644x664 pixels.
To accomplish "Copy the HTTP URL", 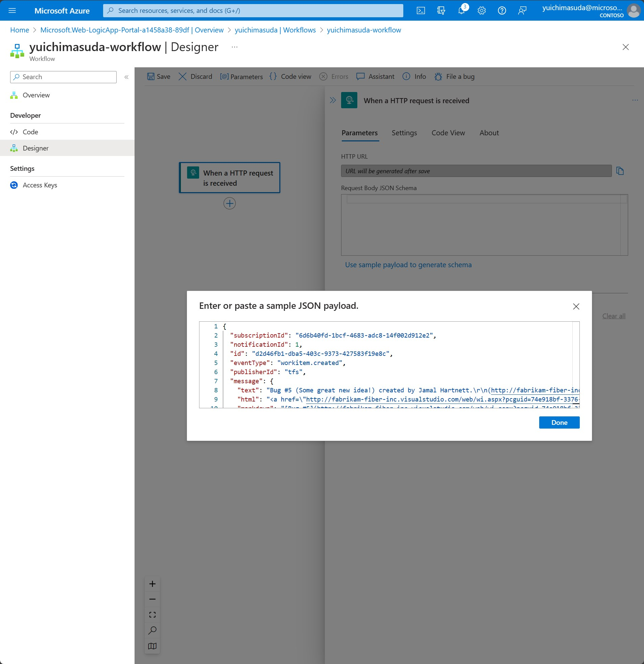I will tap(621, 171).
